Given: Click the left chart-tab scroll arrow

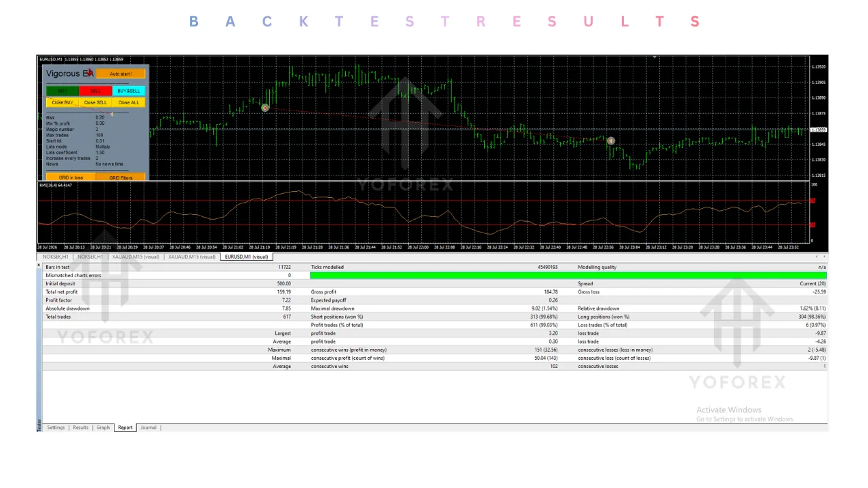Looking at the screenshot, I should click(x=816, y=257).
